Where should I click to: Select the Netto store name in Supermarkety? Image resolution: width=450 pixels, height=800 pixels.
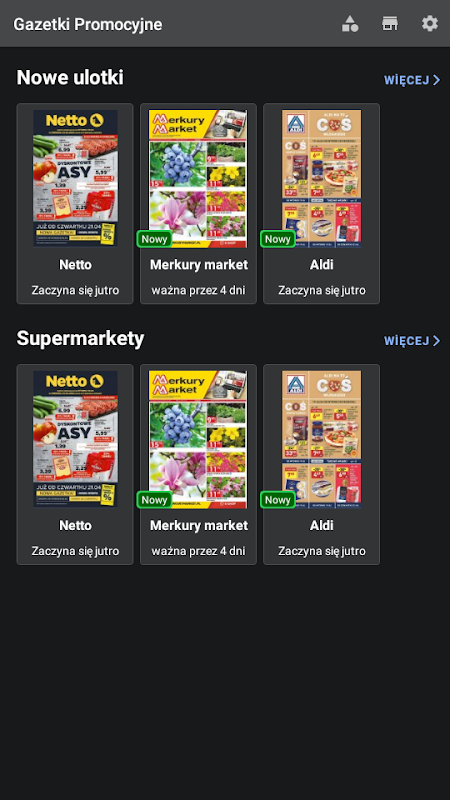coord(76,526)
